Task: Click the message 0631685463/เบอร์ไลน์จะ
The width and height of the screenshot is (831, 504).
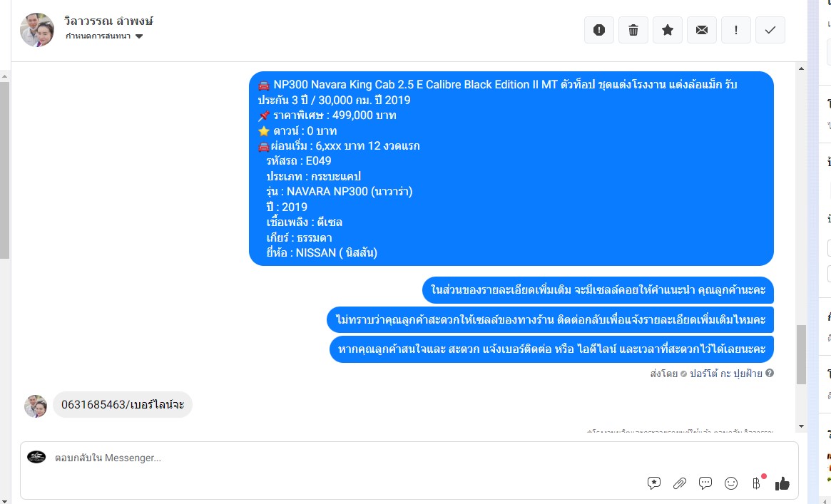Action: coord(123,405)
